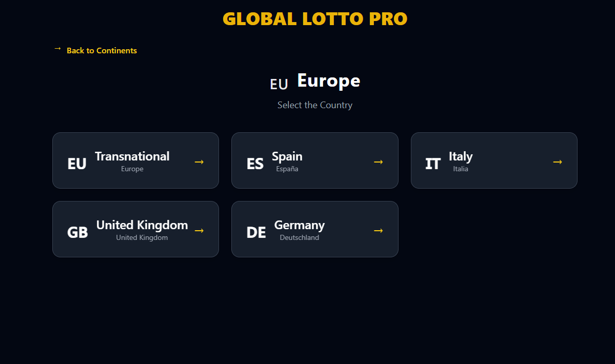This screenshot has width=615, height=364.
Task: Open the Italy country page
Action: point(493,160)
